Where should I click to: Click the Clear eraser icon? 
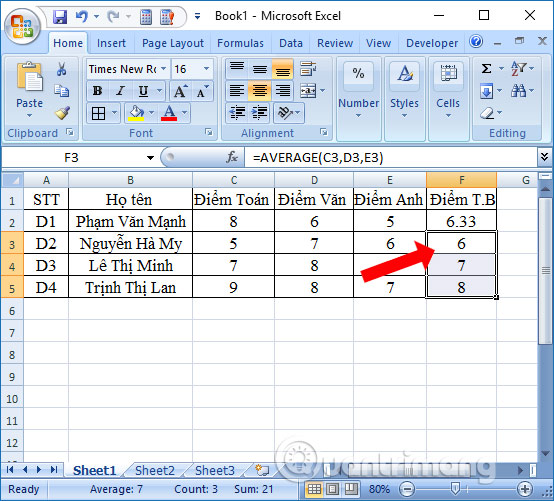click(x=487, y=113)
